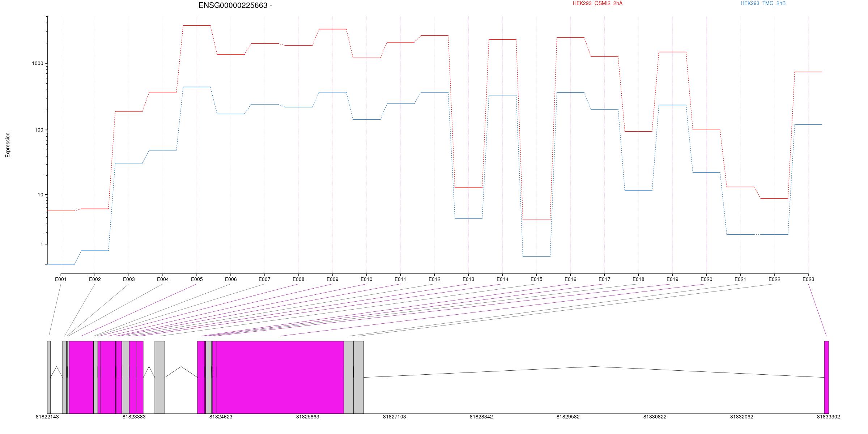Select exon label E003
Viewport: 868px width, 434px height.
point(129,279)
